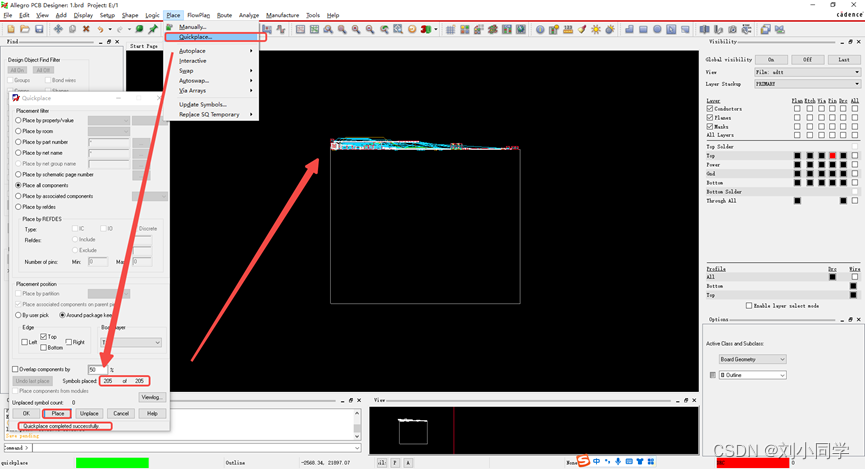
Task: Select Place by refdes radio button
Action: click(18, 207)
